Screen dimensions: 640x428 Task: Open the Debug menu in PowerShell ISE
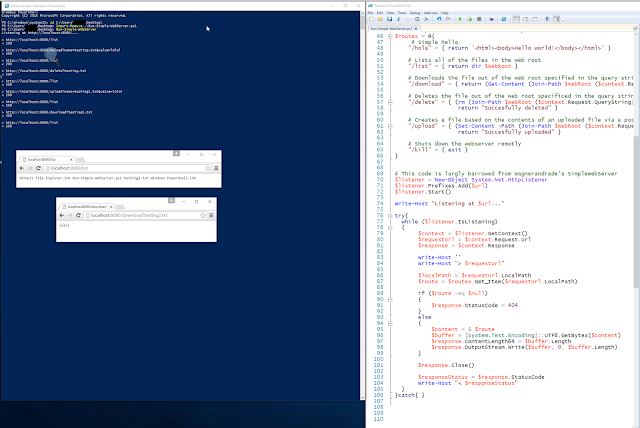pos(415,13)
